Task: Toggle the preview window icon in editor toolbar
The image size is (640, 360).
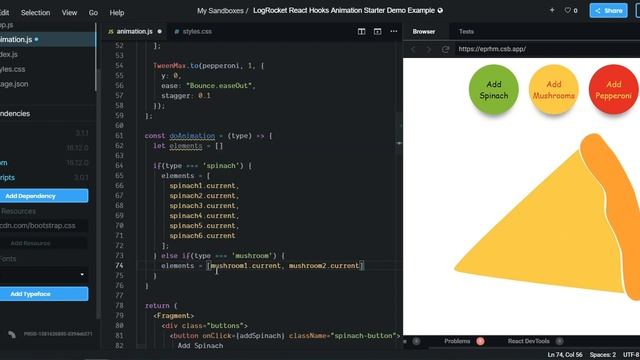Action: pos(377,31)
